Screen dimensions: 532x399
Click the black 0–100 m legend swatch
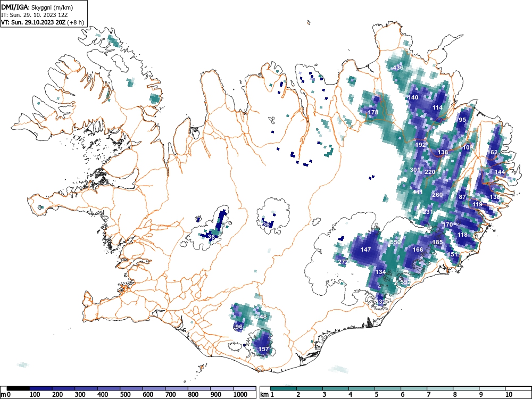[18, 388]
